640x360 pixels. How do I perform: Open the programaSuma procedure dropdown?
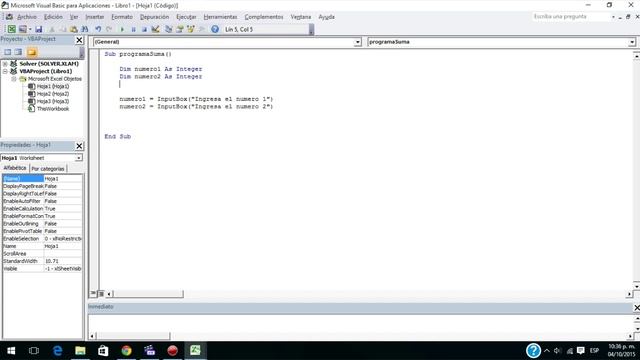pos(632,42)
